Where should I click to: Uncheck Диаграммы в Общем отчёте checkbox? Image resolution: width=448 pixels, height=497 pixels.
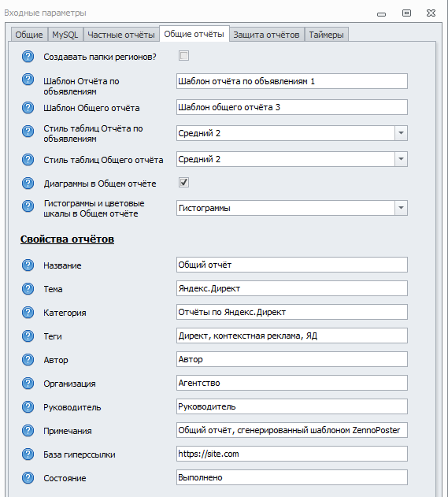pyautogui.click(x=183, y=182)
